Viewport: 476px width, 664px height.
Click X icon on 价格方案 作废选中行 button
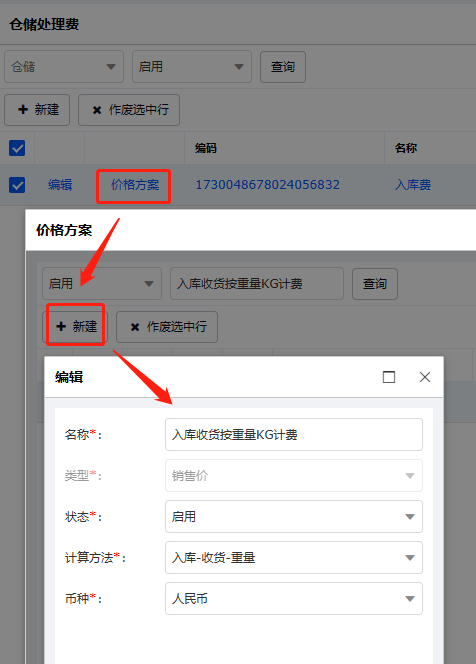135,327
